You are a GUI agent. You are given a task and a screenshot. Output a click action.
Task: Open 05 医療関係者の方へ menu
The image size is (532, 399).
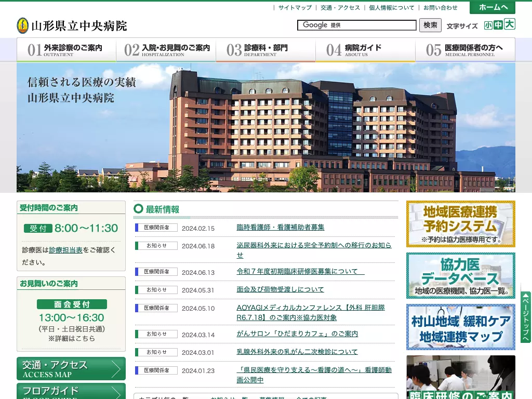tap(465, 50)
